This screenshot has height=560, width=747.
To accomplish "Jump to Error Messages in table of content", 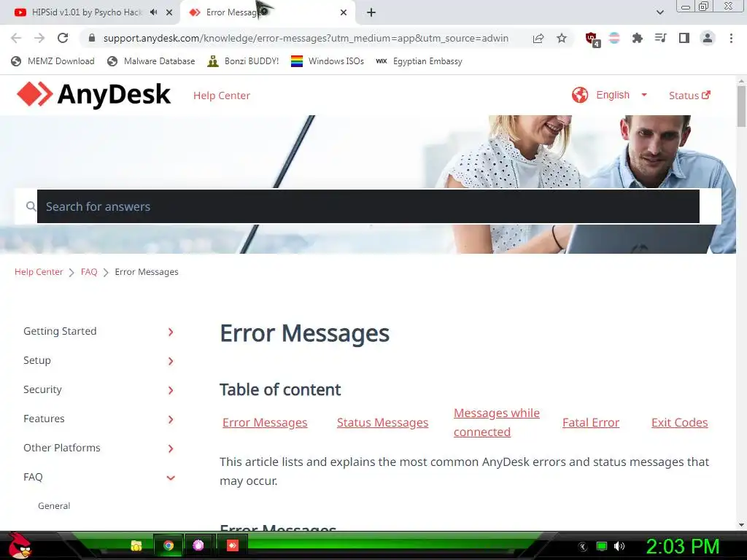I will (265, 422).
